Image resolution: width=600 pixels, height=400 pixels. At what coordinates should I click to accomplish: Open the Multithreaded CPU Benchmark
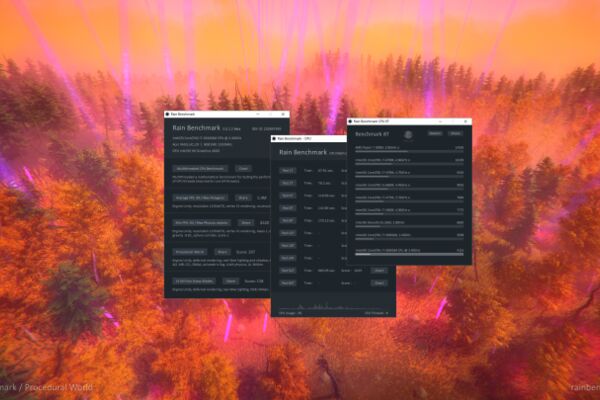(243, 168)
